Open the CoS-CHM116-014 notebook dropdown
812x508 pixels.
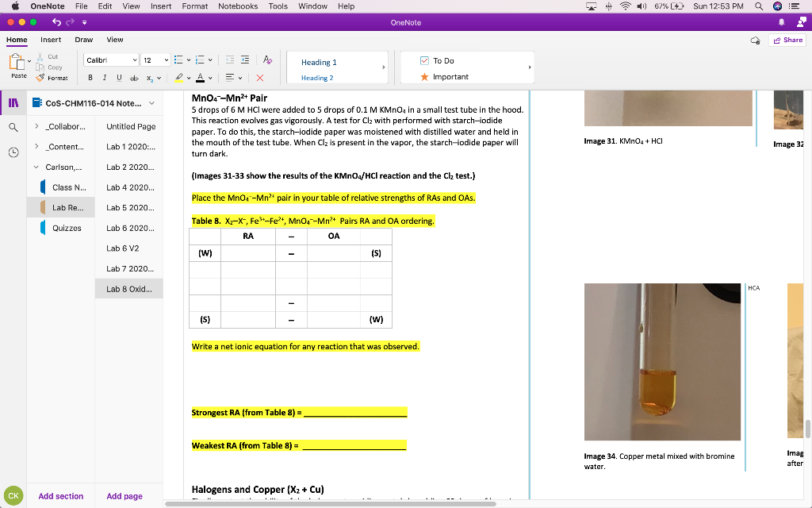click(151, 103)
